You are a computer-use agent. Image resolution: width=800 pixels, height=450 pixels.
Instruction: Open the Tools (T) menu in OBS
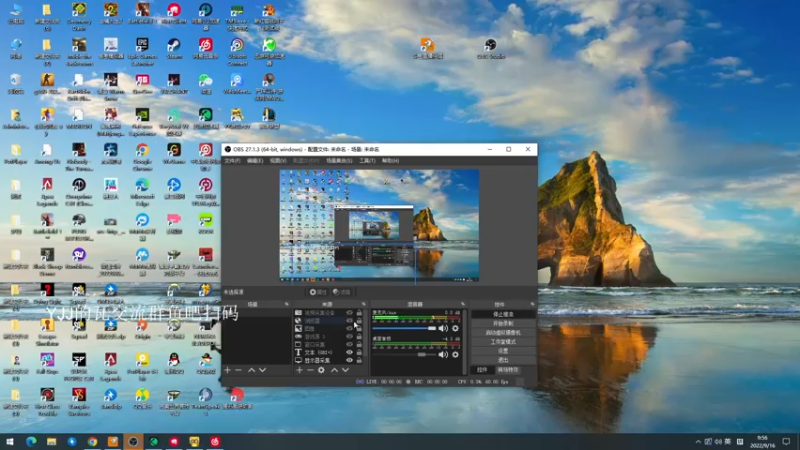coord(367,161)
